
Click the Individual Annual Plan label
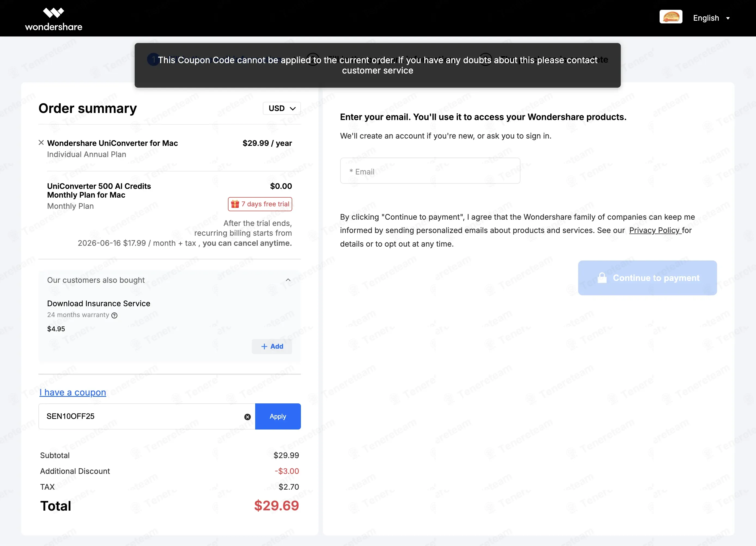pos(87,155)
